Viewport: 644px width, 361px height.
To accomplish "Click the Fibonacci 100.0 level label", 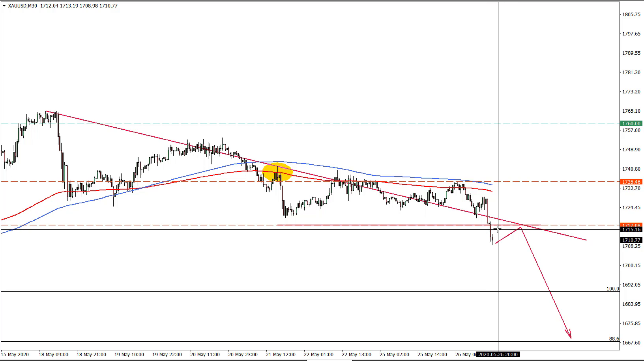I will [x=613, y=289].
